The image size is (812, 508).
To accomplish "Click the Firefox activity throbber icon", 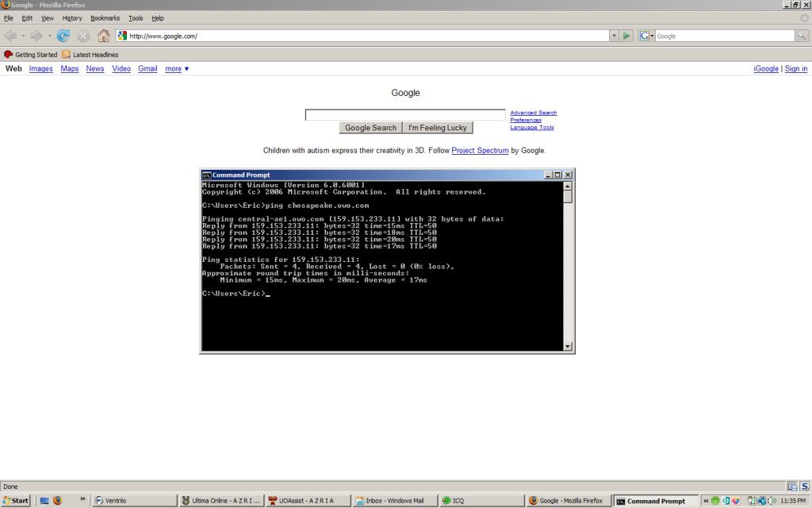I will tap(804, 18).
